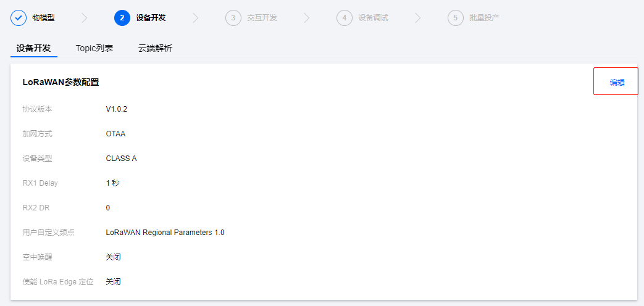Switch to the Topic列表 tab
This screenshot has width=644, height=306.
pyautogui.click(x=94, y=48)
